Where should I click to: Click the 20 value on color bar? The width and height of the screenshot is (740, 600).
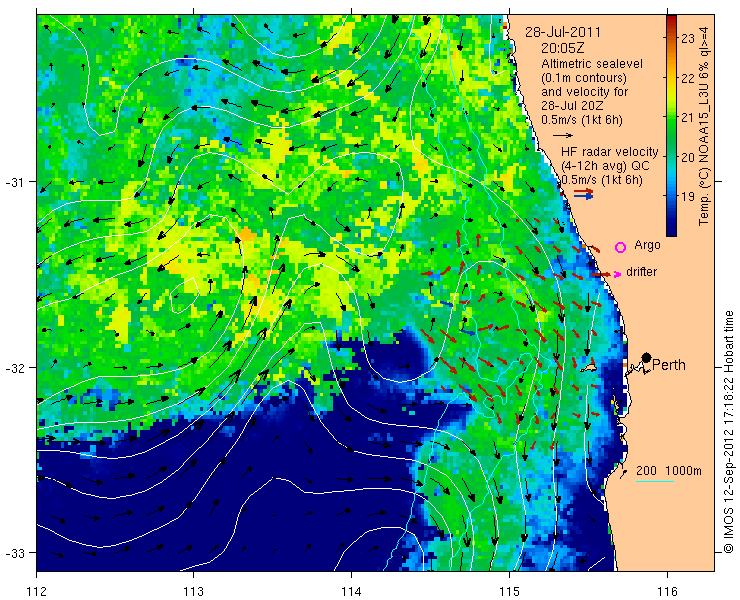pyautogui.click(x=688, y=157)
